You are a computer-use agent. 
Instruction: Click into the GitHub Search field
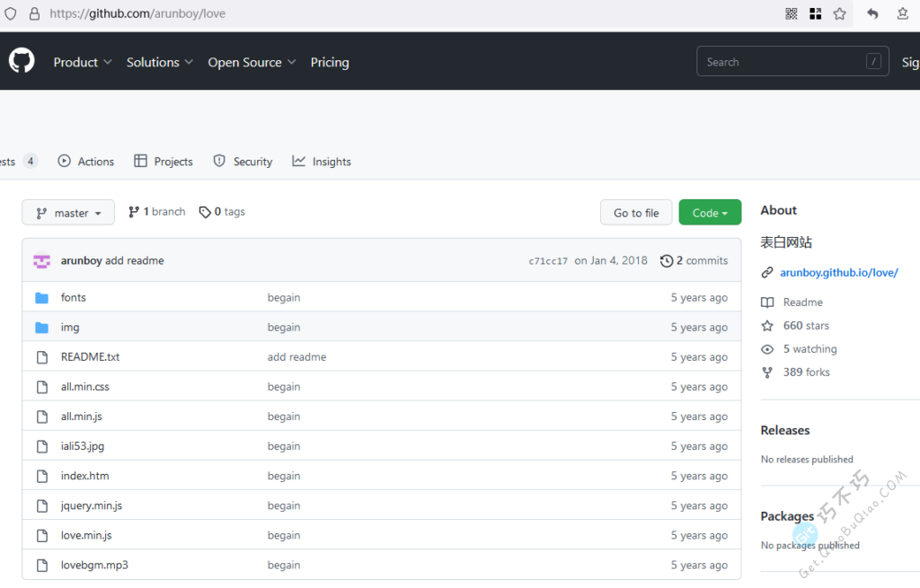click(782, 62)
